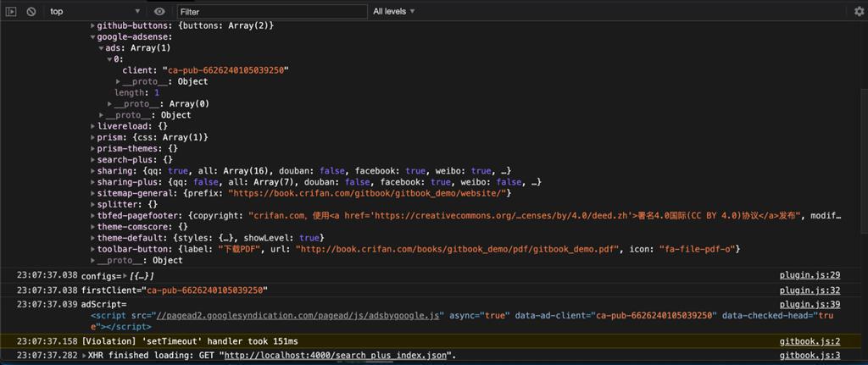Select the 'length: 1' property
The height and width of the screenshot is (365, 868).
[136, 93]
